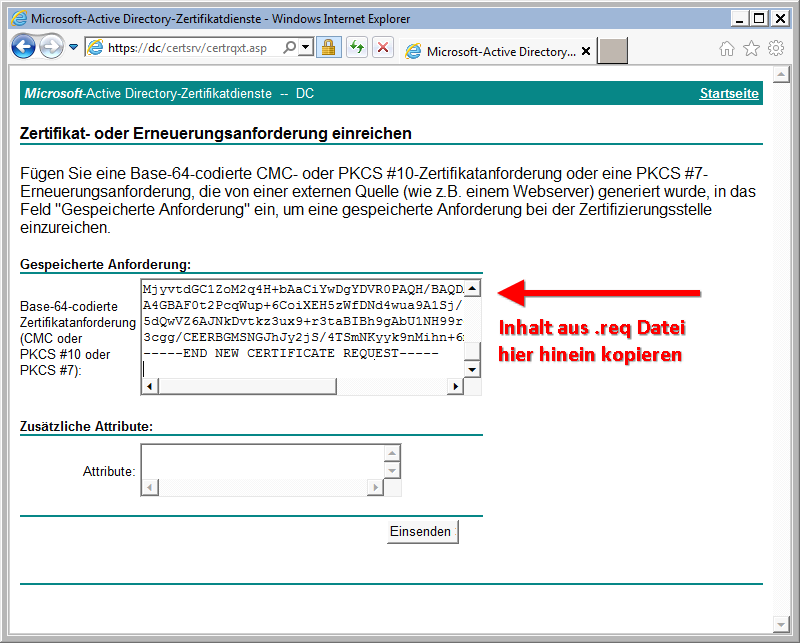Open a new blank tab
This screenshot has width=800, height=643.
pos(613,51)
